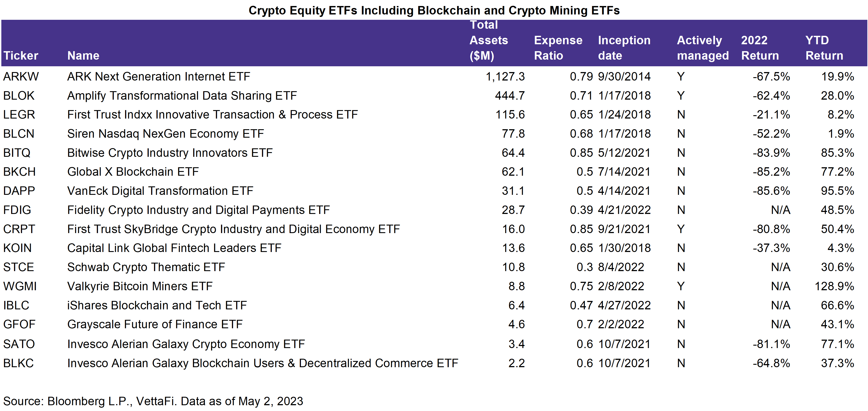Select the Grayscale Future of Finance ETF name
Image resolution: width=868 pixels, height=411 pixels.
click(155, 324)
